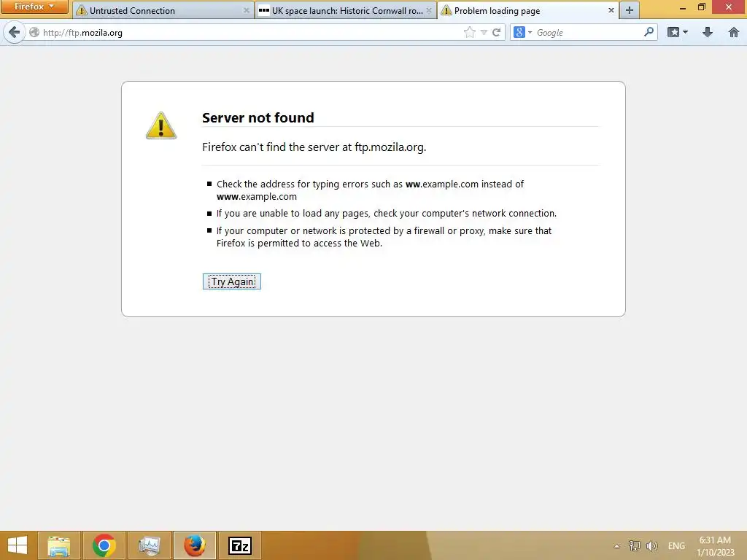Open the Bookmarks menu button
This screenshot has width=747, height=560.
[x=678, y=32]
